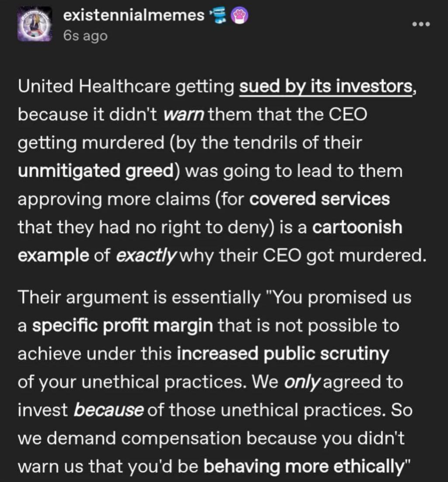Open existennialmemes profile avatar
448x482 pixels.
pyautogui.click(x=35, y=24)
